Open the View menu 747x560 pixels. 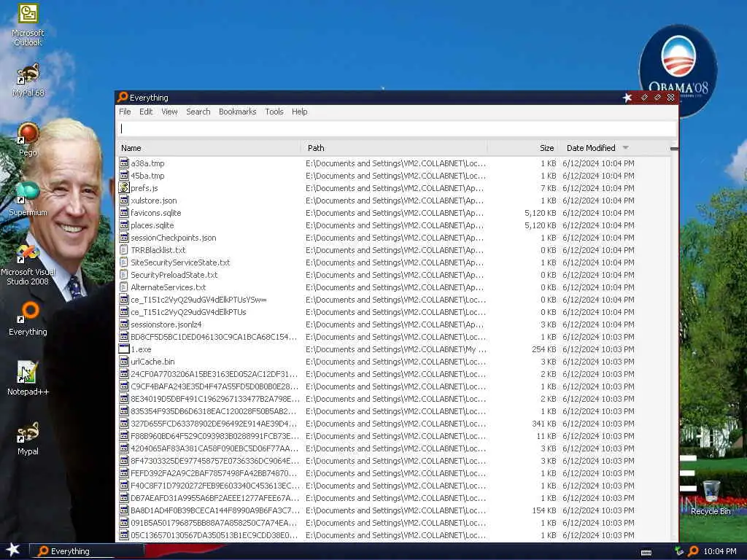coord(169,112)
